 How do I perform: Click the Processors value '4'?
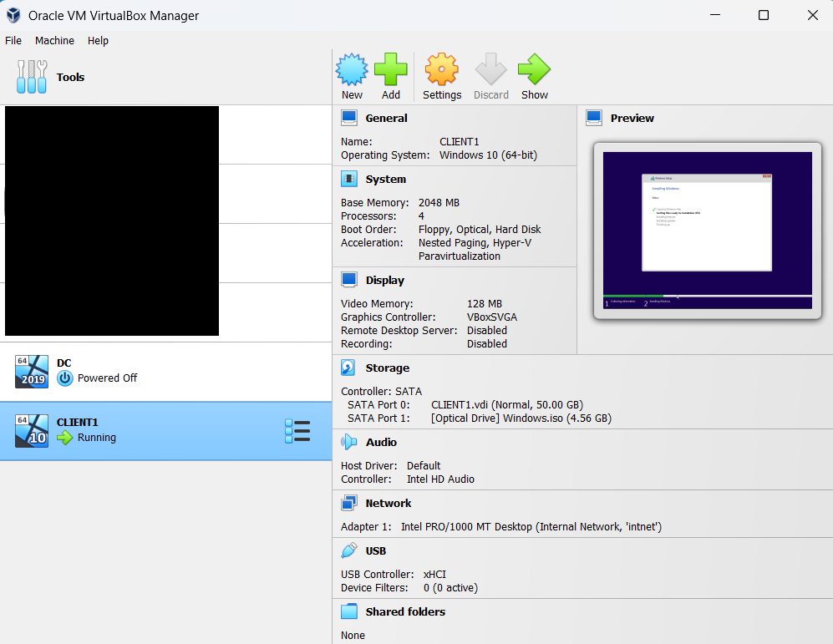421,216
